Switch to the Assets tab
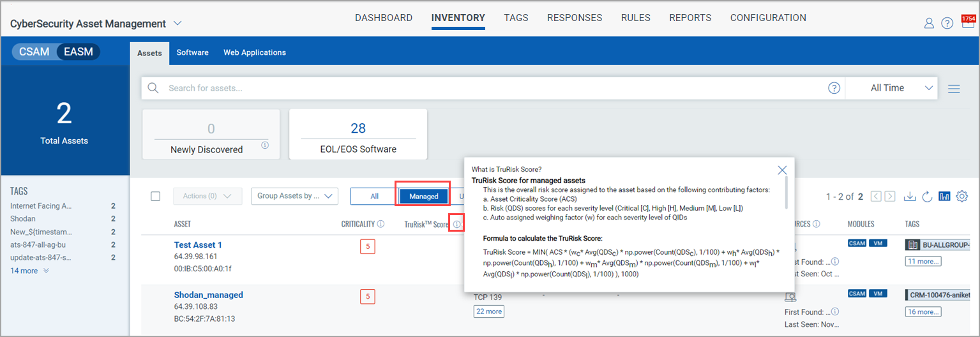The height and width of the screenshot is (337, 980). [149, 53]
